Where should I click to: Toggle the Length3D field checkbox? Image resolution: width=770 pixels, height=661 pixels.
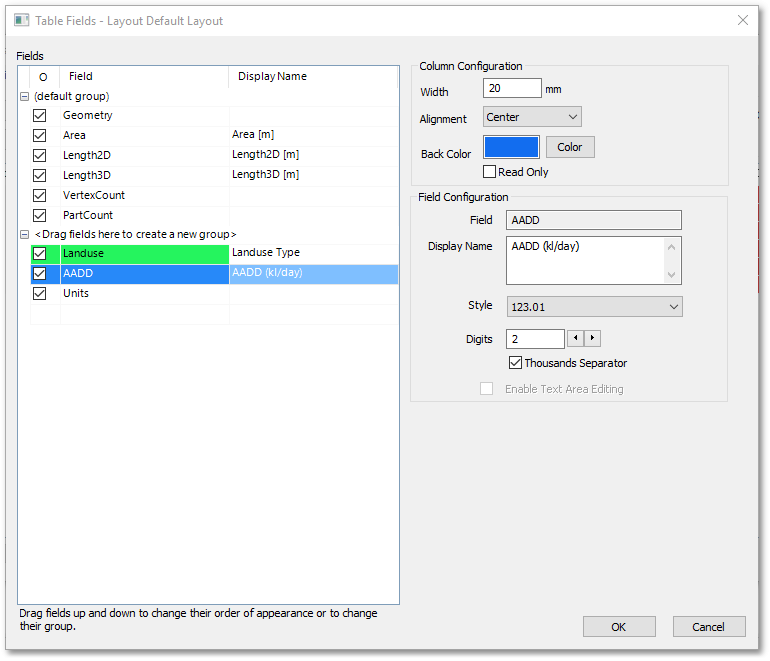40,175
